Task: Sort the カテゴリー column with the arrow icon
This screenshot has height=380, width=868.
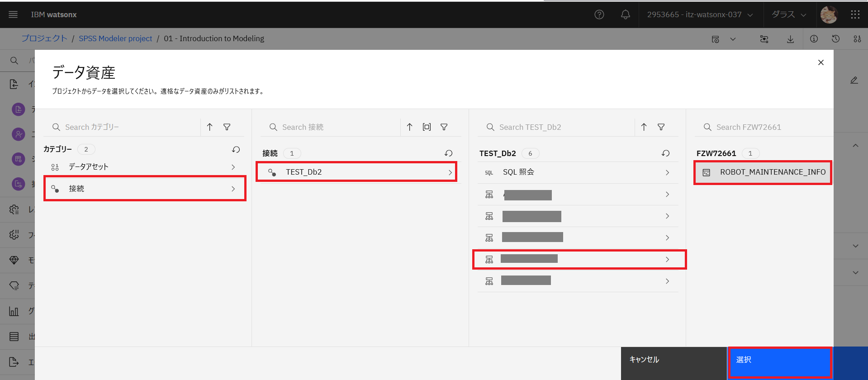Action: click(x=210, y=127)
